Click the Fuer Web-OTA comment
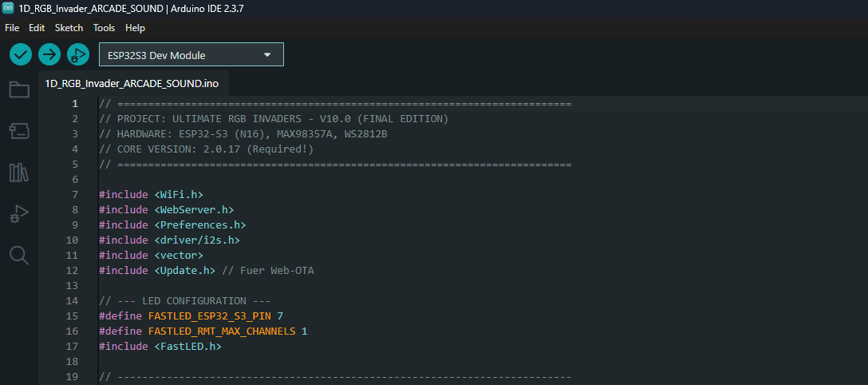Screen dimensions: 868x385 point(268,271)
